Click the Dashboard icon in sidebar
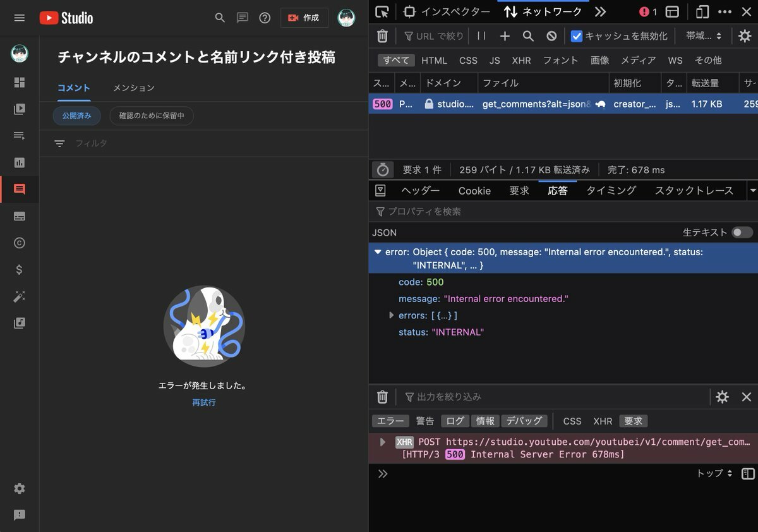This screenshot has width=758, height=532. click(20, 83)
